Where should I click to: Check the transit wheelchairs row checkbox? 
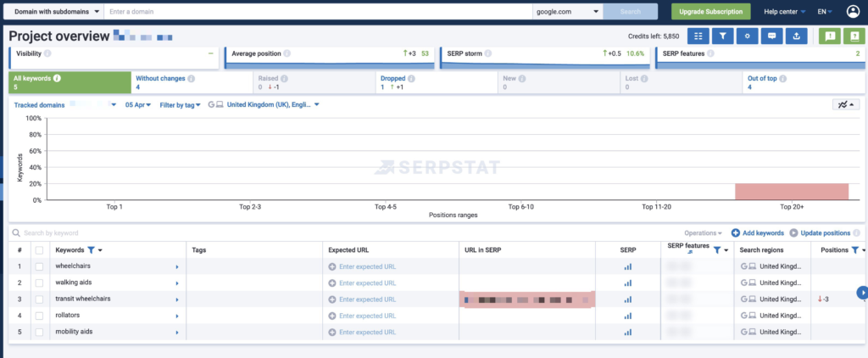click(x=39, y=299)
